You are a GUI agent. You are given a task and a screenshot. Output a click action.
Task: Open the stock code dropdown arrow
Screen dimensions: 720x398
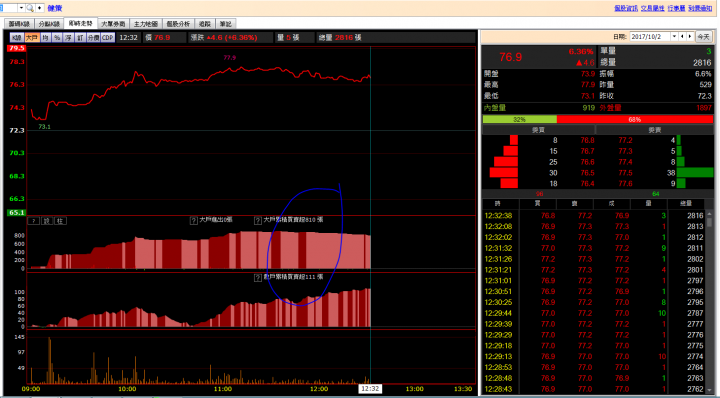pos(21,8)
